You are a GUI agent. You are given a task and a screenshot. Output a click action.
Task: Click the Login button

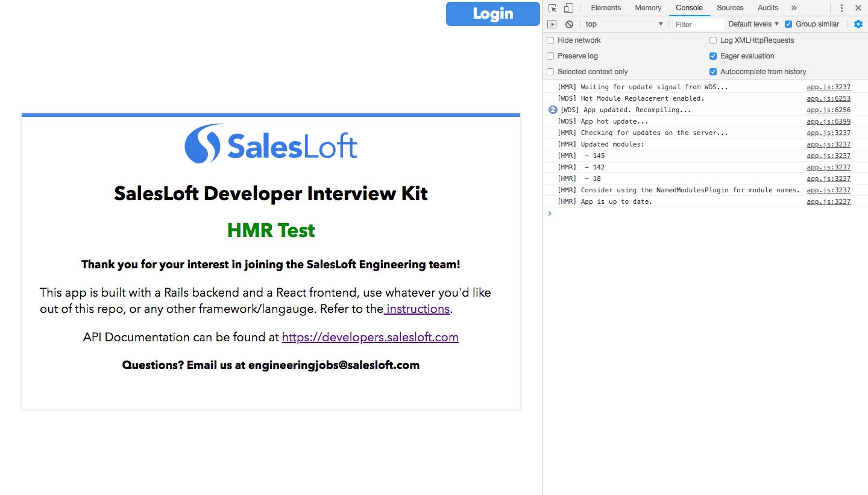[492, 14]
